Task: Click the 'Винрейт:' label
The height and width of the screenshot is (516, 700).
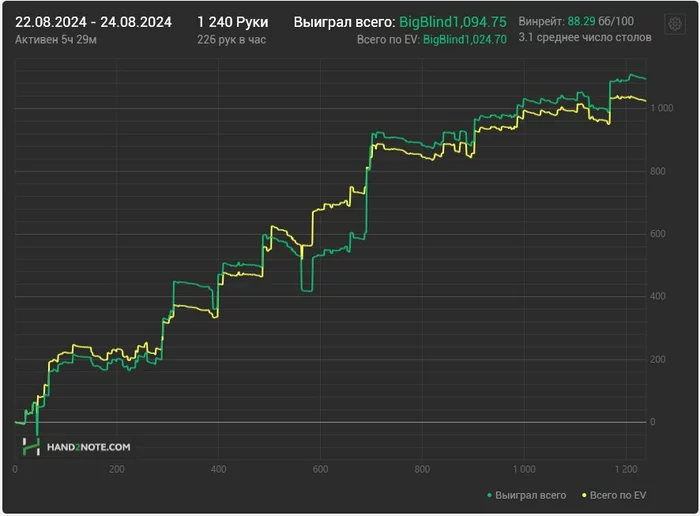Action: pos(542,21)
